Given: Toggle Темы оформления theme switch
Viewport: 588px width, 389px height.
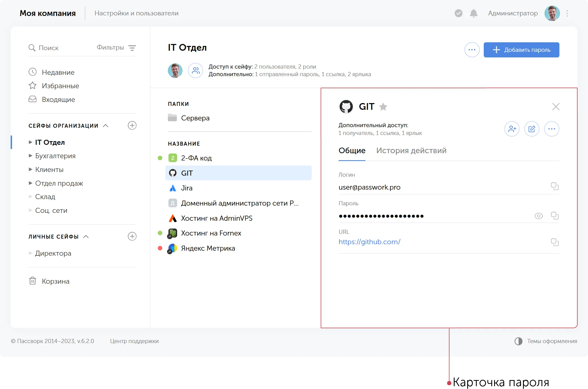Looking at the screenshot, I should click(x=518, y=341).
